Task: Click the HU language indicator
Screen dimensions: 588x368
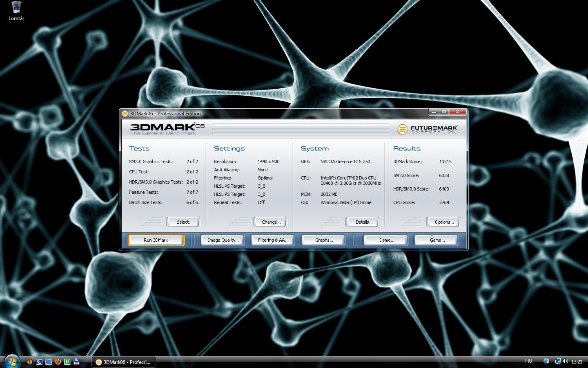Action: point(528,361)
